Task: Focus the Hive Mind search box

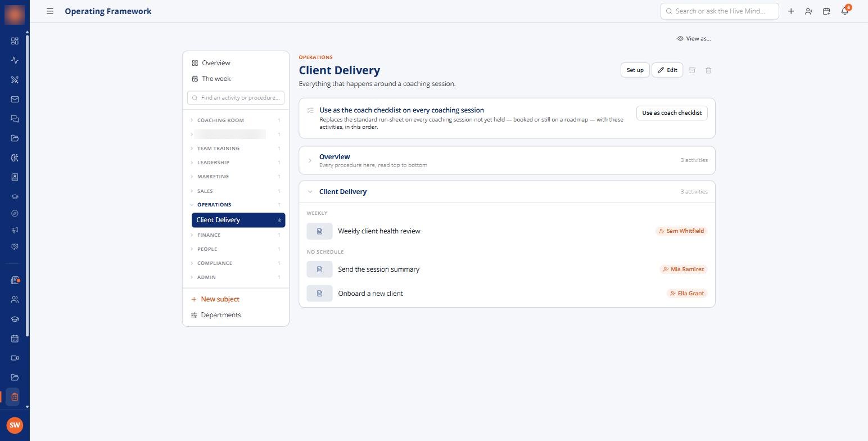Action: 720,11
